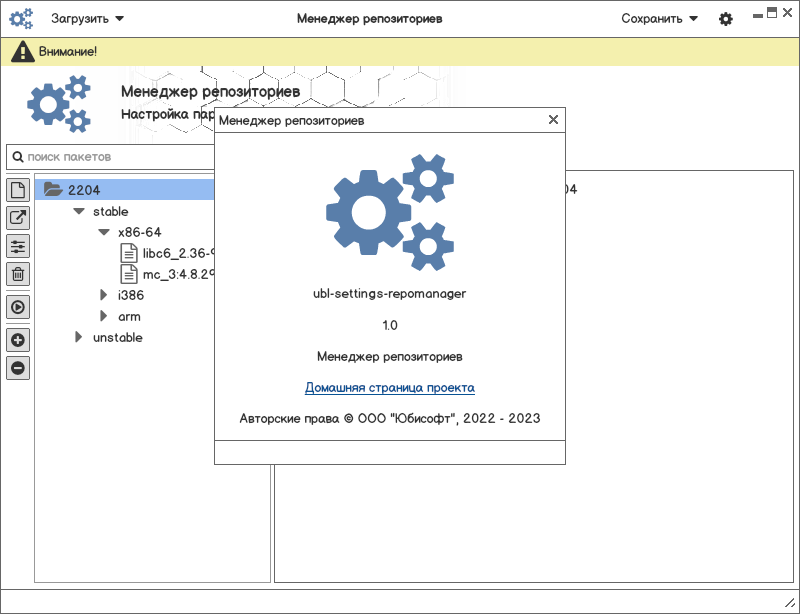Collapse the stable tree branch
The height and width of the screenshot is (614, 800).
pyautogui.click(x=79, y=212)
